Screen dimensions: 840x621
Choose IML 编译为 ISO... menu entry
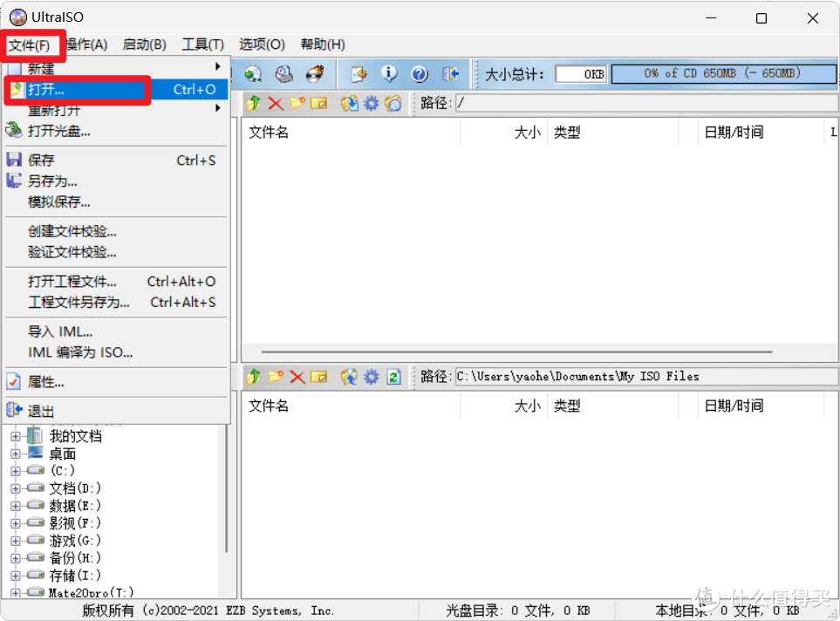point(116,352)
